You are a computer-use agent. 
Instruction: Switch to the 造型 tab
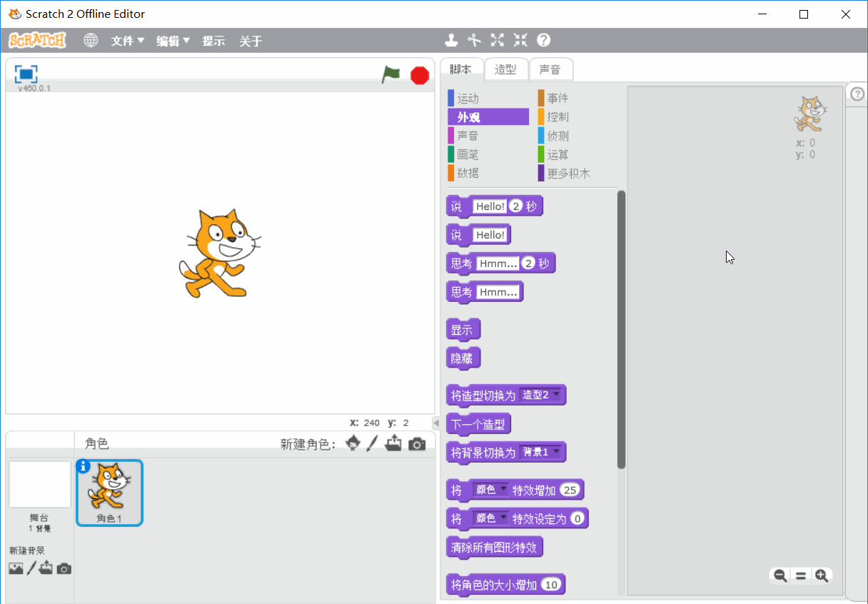click(x=505, y=69)
